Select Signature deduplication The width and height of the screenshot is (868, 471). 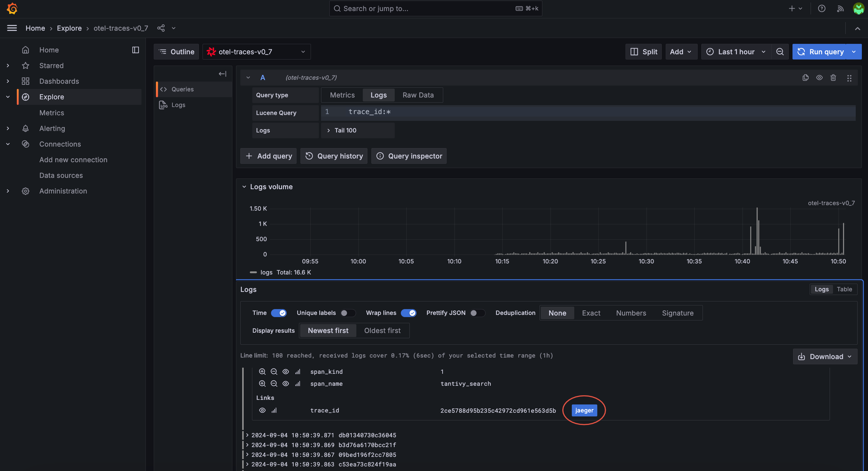(678, 313)
